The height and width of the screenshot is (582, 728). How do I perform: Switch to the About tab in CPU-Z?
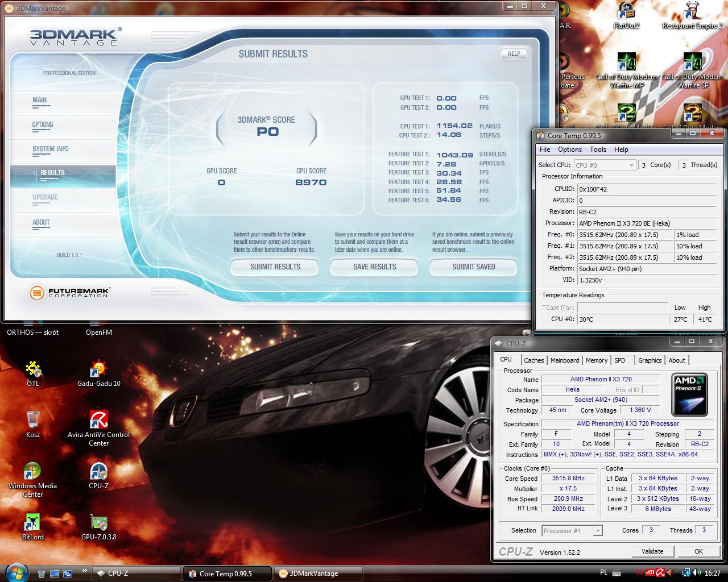[677, 360]
